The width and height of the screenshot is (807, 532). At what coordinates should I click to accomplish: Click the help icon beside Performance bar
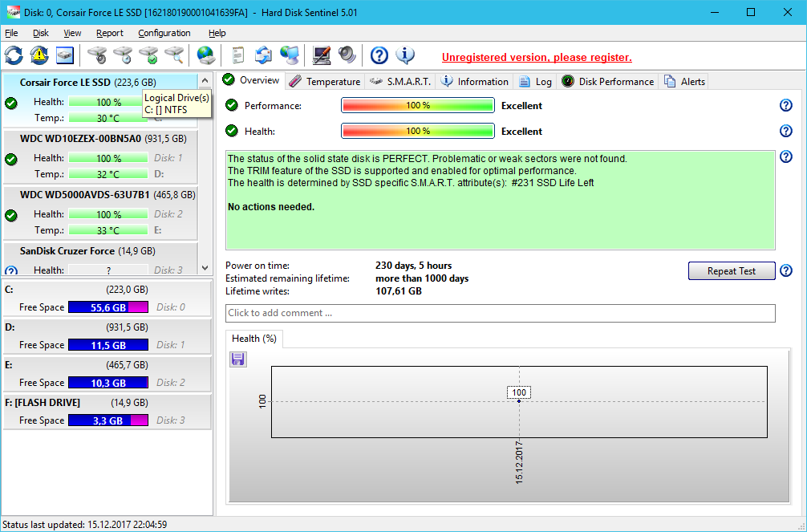tap(786, 106)
